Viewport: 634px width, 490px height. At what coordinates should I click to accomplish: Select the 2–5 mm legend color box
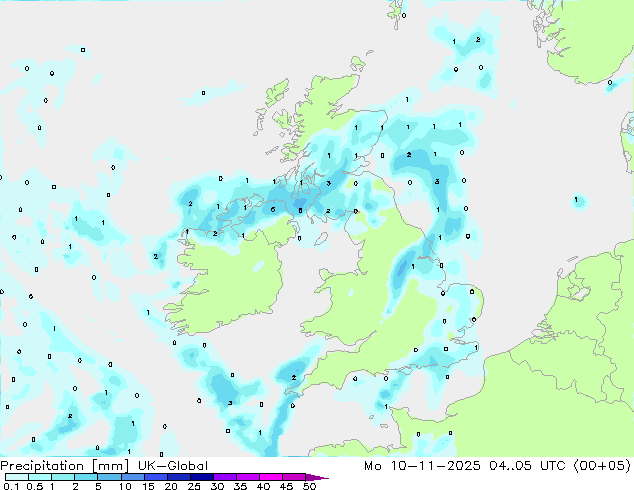click(x=86, y=477)
